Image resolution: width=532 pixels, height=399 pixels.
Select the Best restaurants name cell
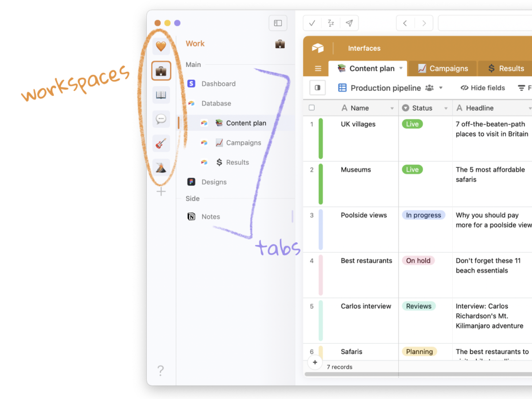366,260
